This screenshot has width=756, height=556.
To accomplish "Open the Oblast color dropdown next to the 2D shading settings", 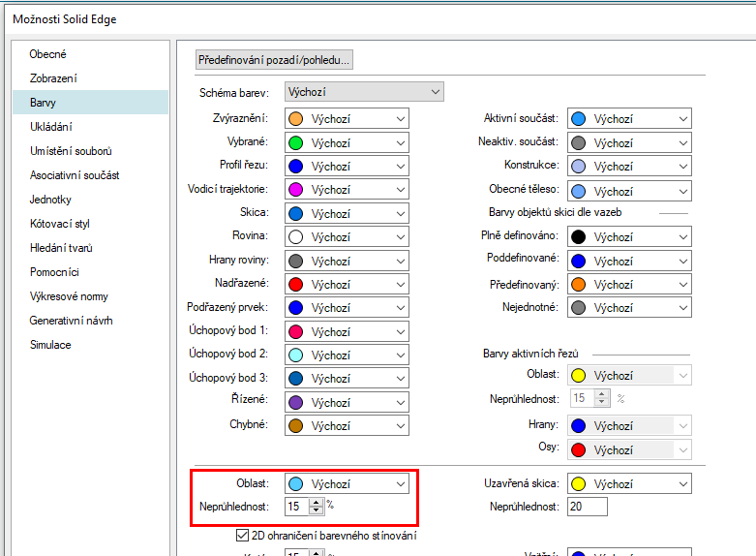I will [347, 483].
